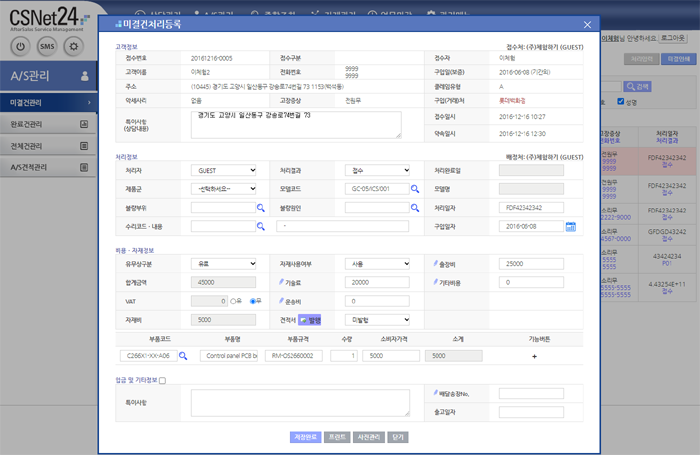Image resolution: width=700 pixels, height=455 pixels.
Task: Click the 출고일자 input field
Action: tap(531, 412)
